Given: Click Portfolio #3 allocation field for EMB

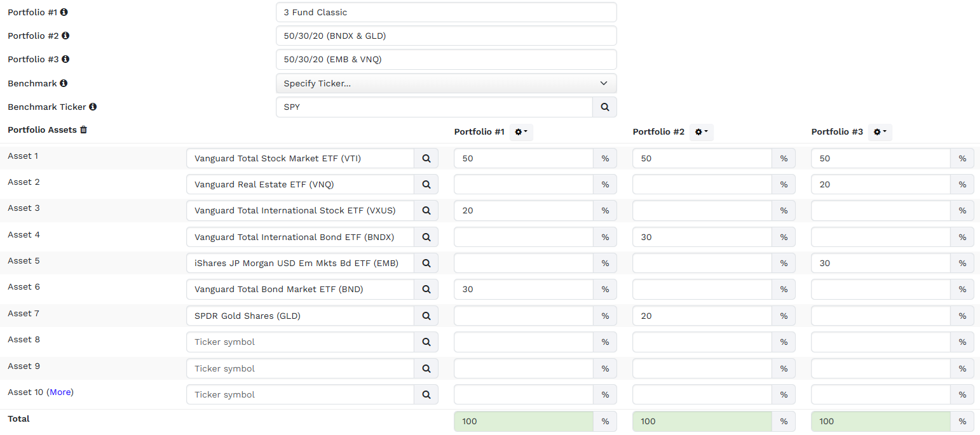Looking at the screenshot, I should [x=881, y=263].
